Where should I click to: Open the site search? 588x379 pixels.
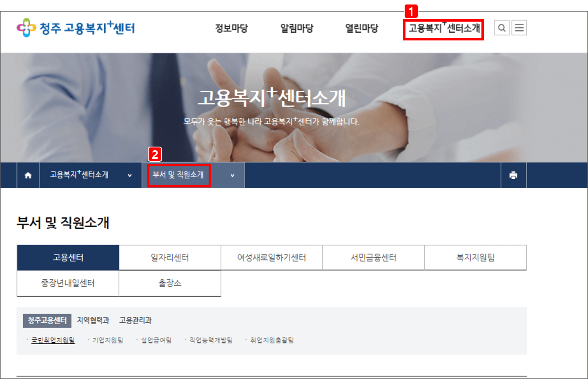[501, 28]
